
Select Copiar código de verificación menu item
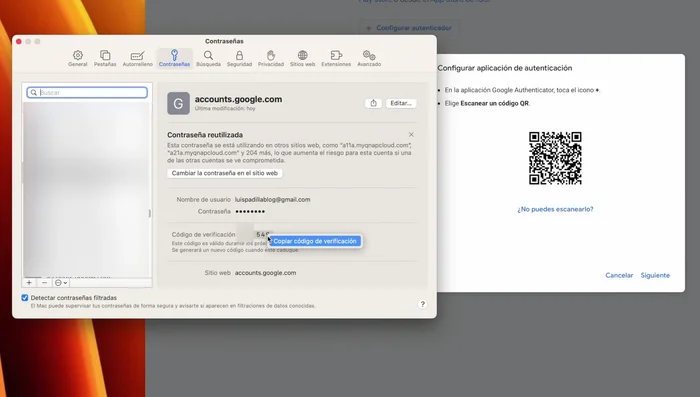[315, 241]
